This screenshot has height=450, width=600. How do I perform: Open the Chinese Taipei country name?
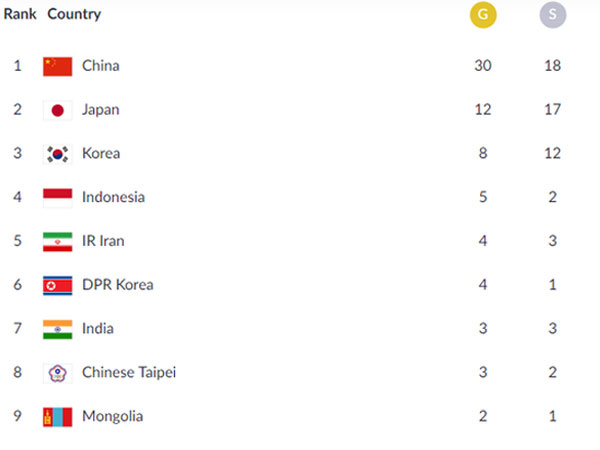pos(129,372)
